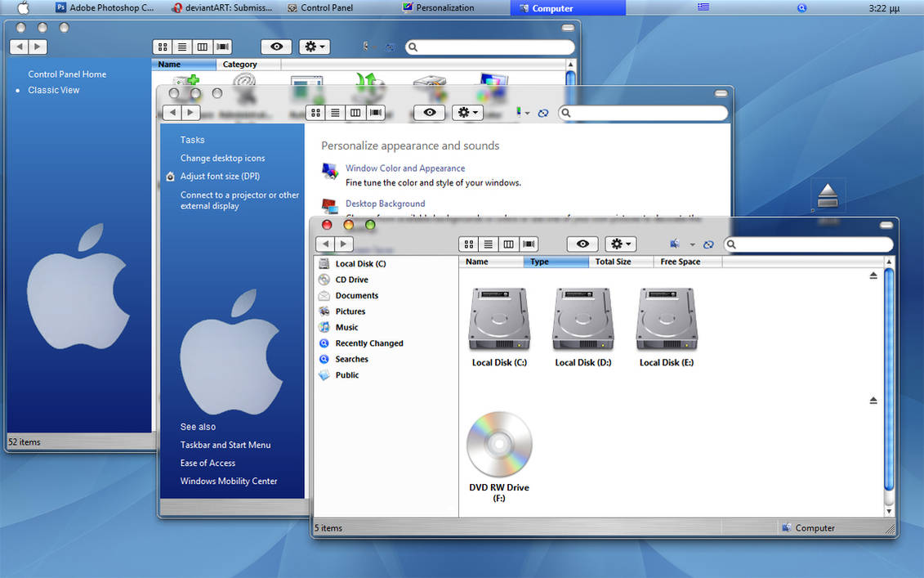This screenshot has height=578, width=924.
Task: Select Music in the sidebar
Action: tap(346, 327)
